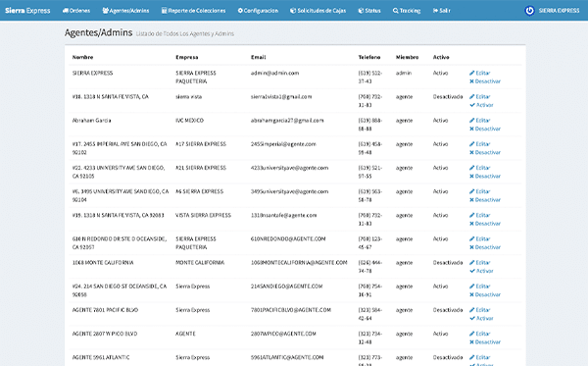Click the Agentes/Admins page heading
Viewport: 588px width, 366px height.
98,33
